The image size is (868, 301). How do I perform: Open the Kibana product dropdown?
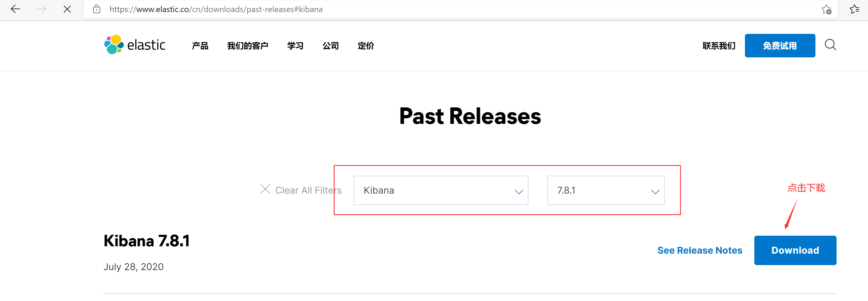coord(440,190)
